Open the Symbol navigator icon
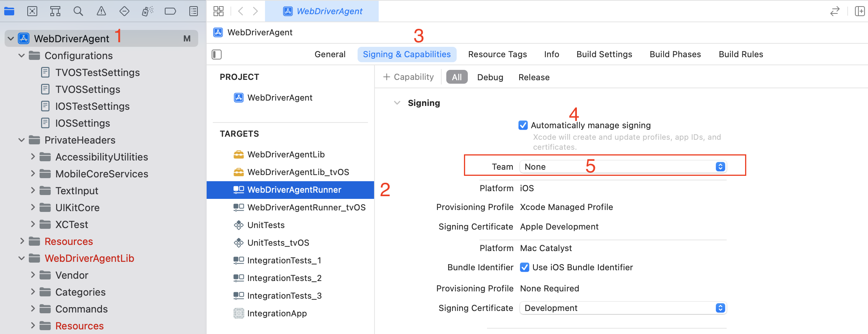The height and width of the screenshot is (334, 868). pyautogui.click(x=55, y=11)
